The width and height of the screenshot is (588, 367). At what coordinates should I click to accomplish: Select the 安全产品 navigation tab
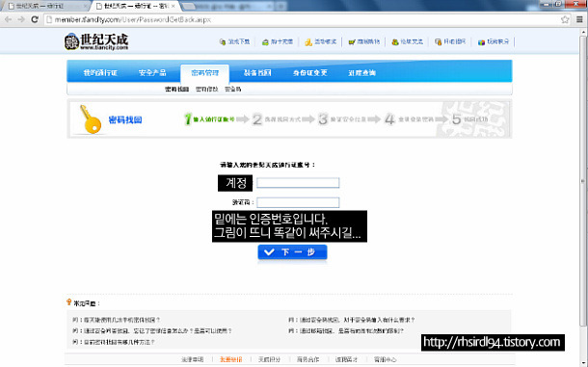[152, 72]
